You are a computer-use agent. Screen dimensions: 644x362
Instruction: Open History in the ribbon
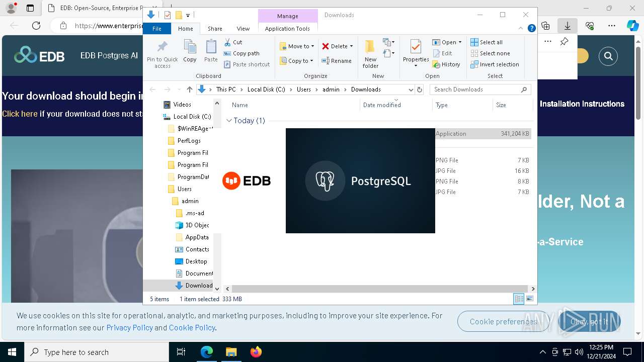[446, 64]
